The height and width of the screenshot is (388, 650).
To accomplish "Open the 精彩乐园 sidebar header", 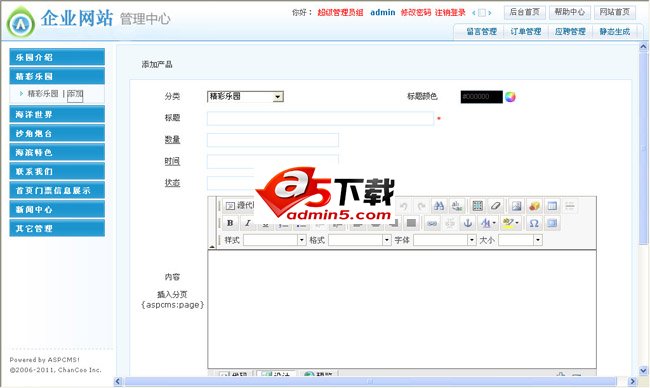I will pos(57,76).
